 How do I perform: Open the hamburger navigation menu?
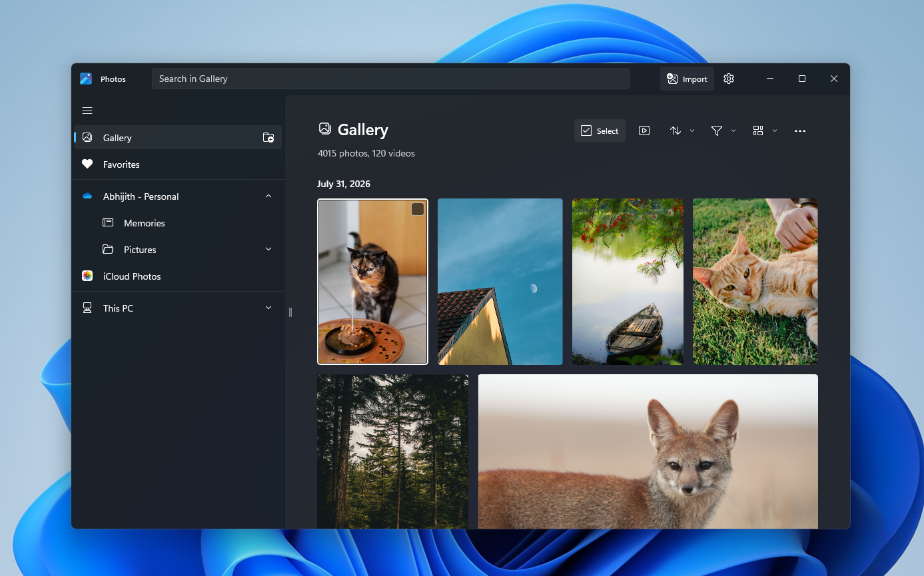pyautogui.click(x=87, y=111)
